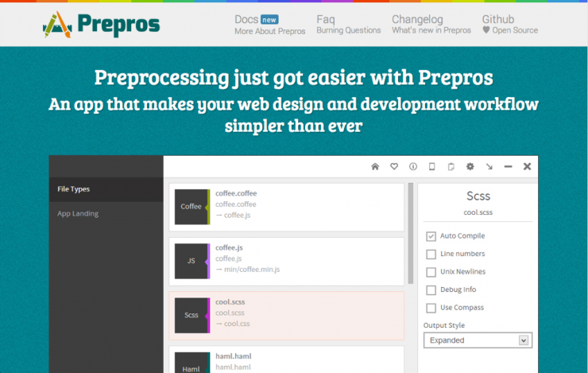Open the Docs navigation link
This screenshot has width=588, height=373.
[246, 19]
